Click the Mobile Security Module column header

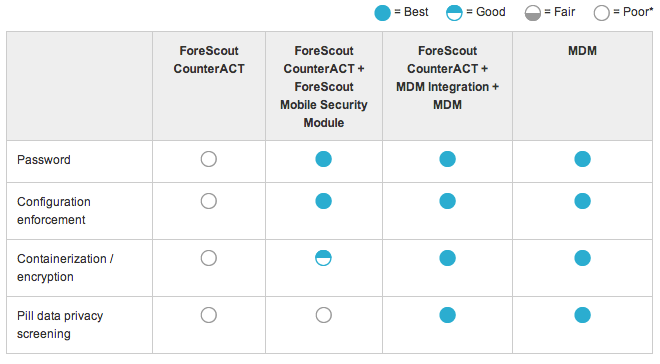[x=324, y=87]
